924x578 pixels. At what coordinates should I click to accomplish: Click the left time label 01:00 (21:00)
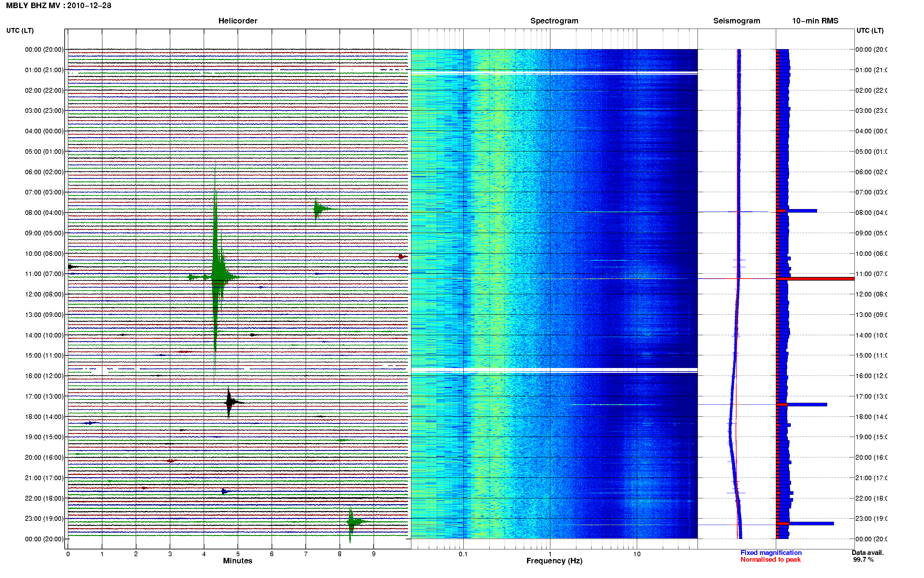pos(44,70)
